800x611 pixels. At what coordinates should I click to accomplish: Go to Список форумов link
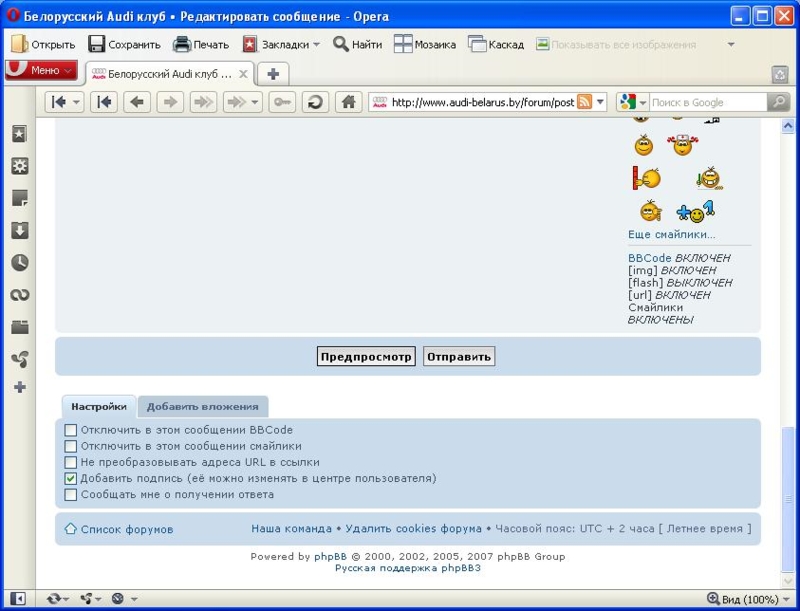tap(127, 529)
